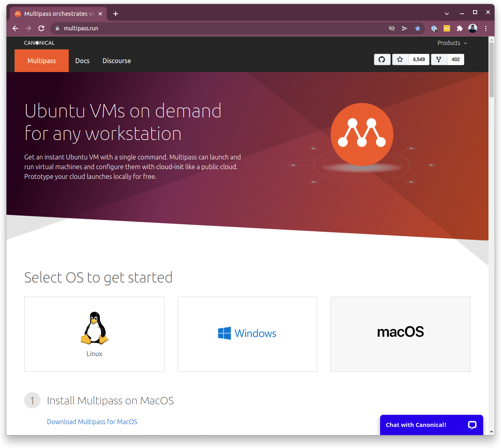Bookmark this page with the star icon
Viewport: 501px width, 448px height.
(418, 28)
